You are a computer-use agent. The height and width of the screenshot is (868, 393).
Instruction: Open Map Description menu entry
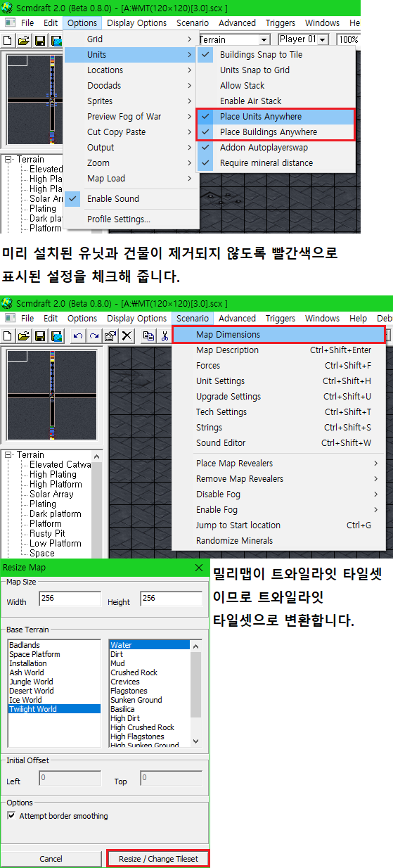tap(279, 350)
